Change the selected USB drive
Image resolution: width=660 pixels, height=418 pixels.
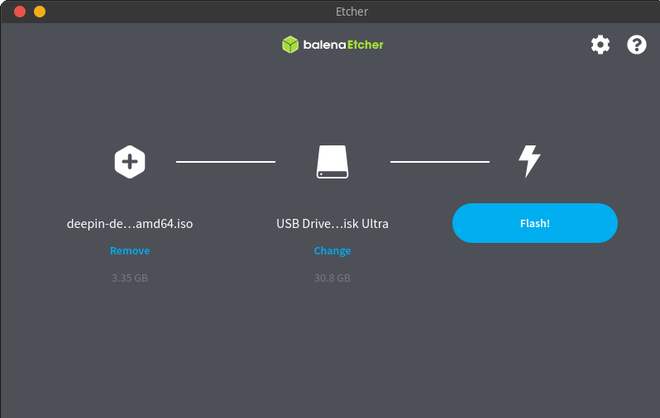coord(332,251)
